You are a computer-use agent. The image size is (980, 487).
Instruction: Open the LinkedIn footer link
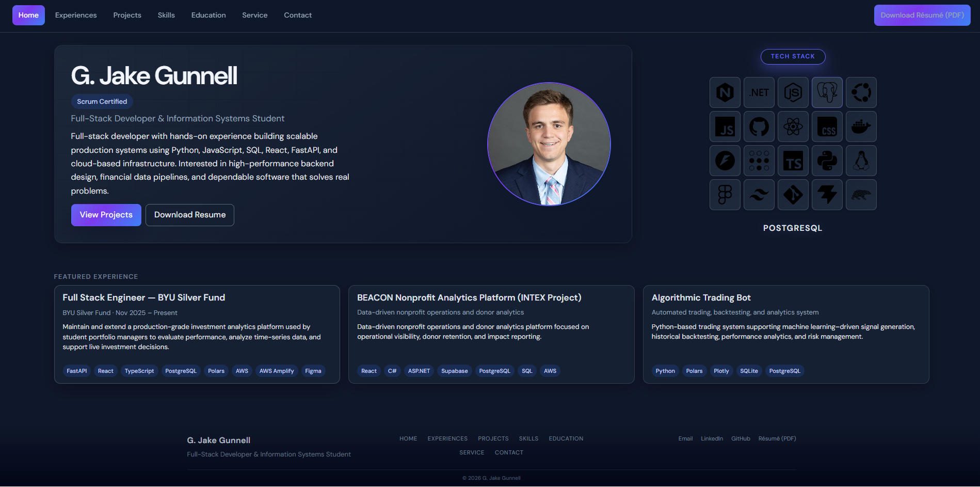coord(712,438)
